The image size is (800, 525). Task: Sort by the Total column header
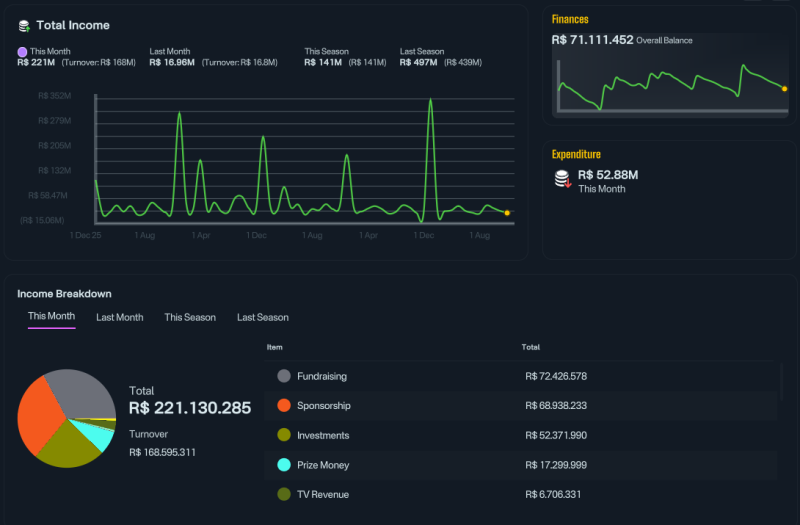[x=531, y=347]
